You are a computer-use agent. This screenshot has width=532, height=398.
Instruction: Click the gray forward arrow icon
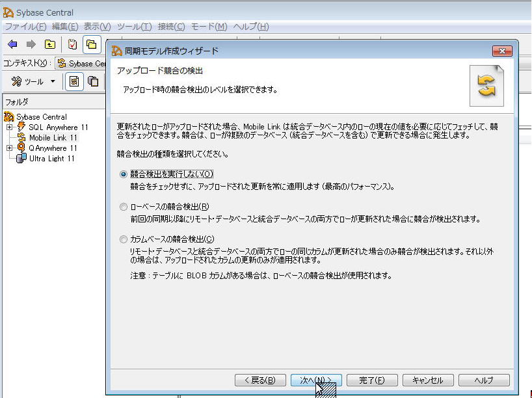[x=31, y=44]
